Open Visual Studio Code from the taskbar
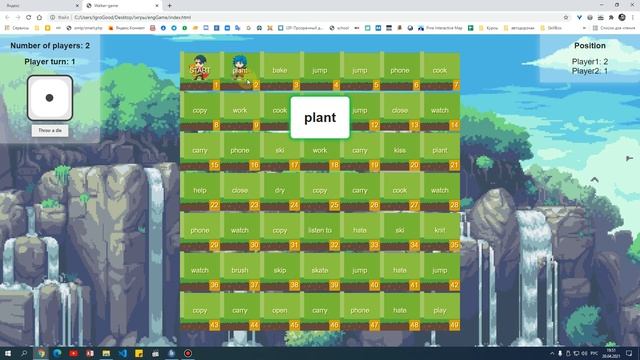Viewport: 640px width, 360px height. [x=122, y=353]
